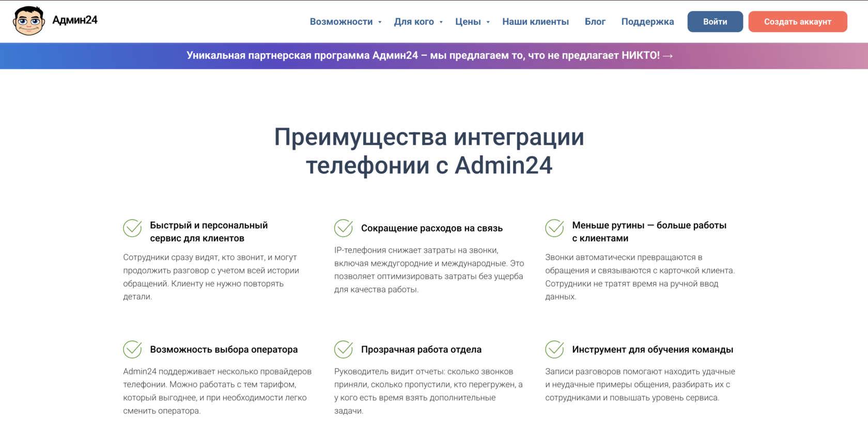Click paragraph starting Admin24 поддерживает несколько провайдеров
Image resolution: width=868 pixels, height=422 pixels.
[x=217, y=391]
